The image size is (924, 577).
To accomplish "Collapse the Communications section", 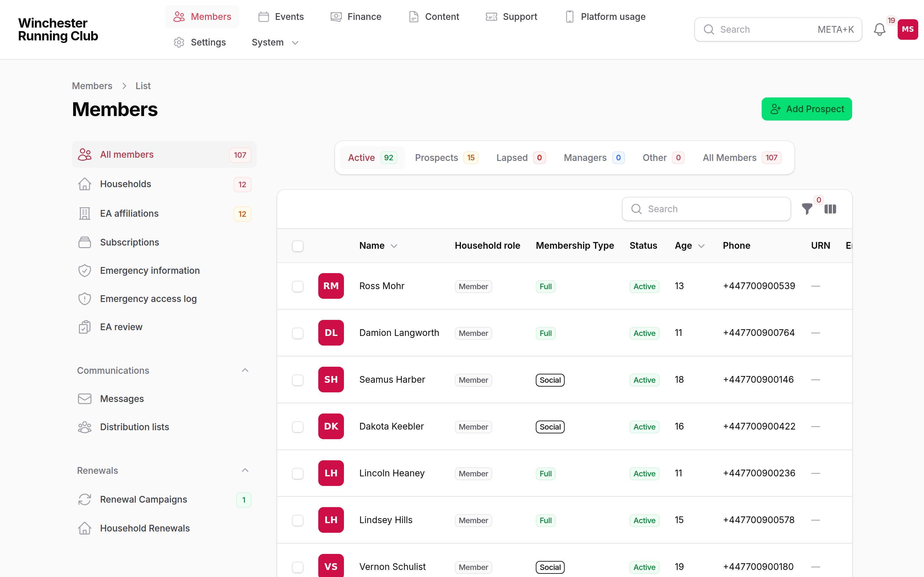I will coord(245,370).
